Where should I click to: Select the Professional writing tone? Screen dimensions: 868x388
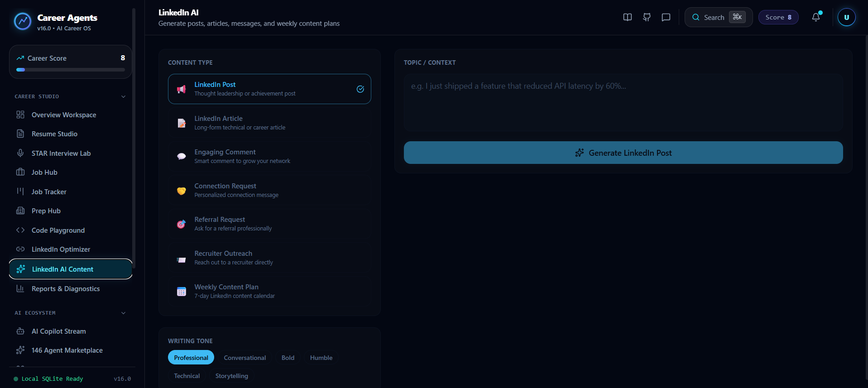point(191,357)
